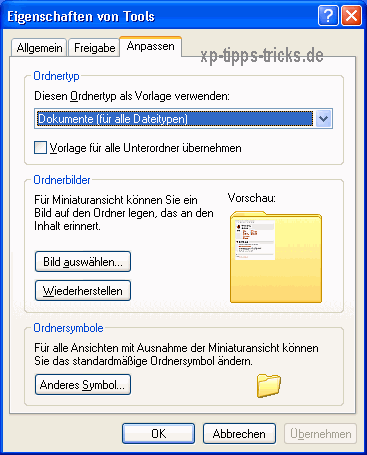Screen dimensions: 367x455
Task: Click the Eigenschaften von Tools title bar
Action: (x=160, y=16)
